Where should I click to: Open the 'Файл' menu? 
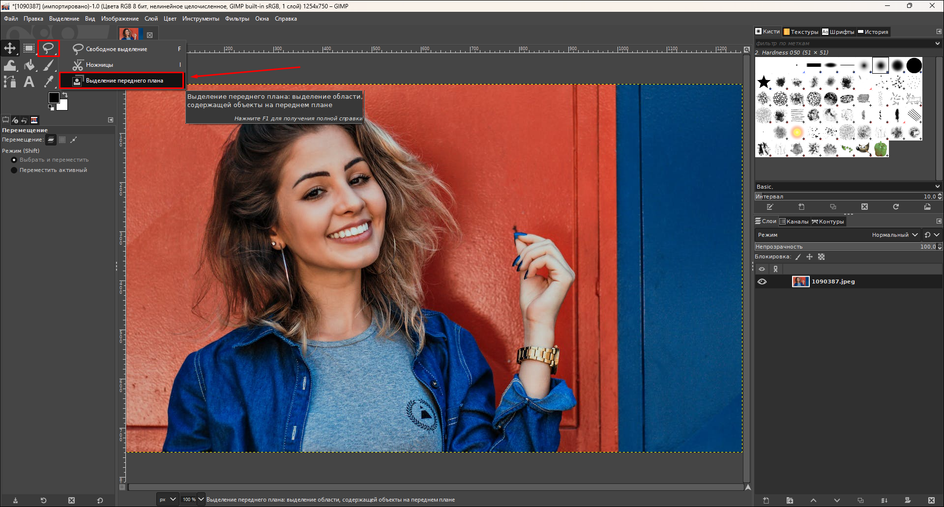coord(11,19)
